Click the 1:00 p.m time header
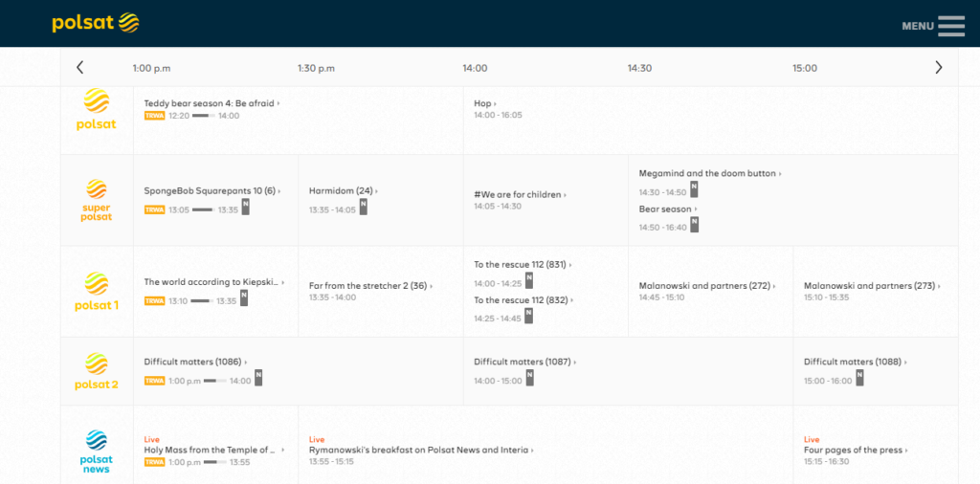 pyautogui.click(x=151, y=68)
